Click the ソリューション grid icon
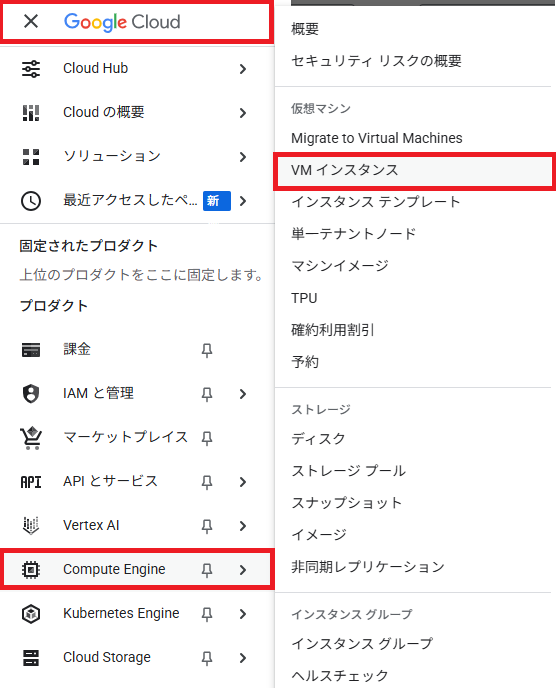556x688 pixels. [x=31, y=157]
